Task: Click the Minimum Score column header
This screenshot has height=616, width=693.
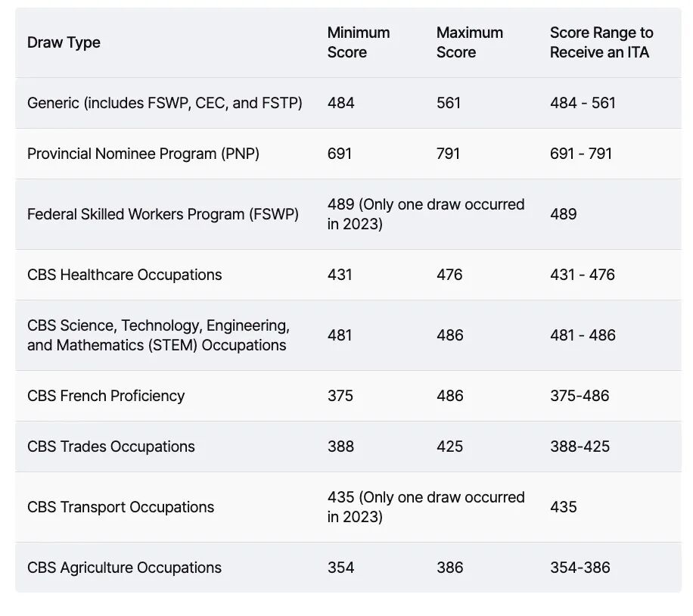Action: tap(359, 43)
